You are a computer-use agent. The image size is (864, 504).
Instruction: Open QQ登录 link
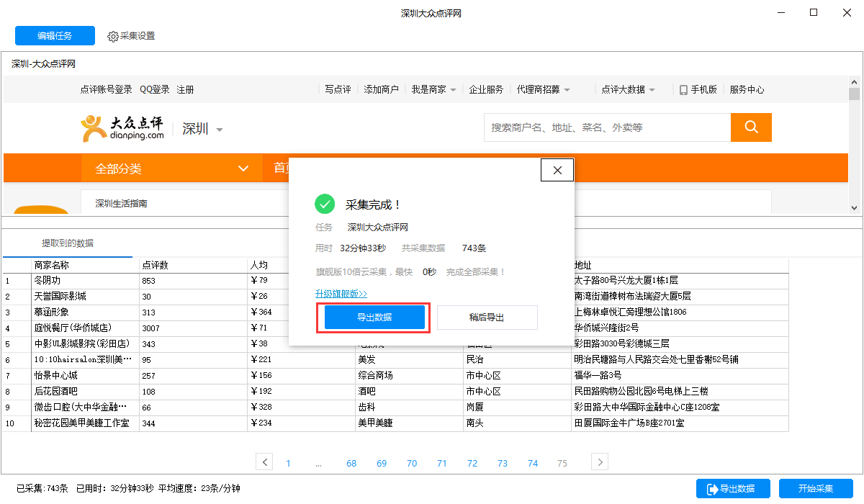155,90
